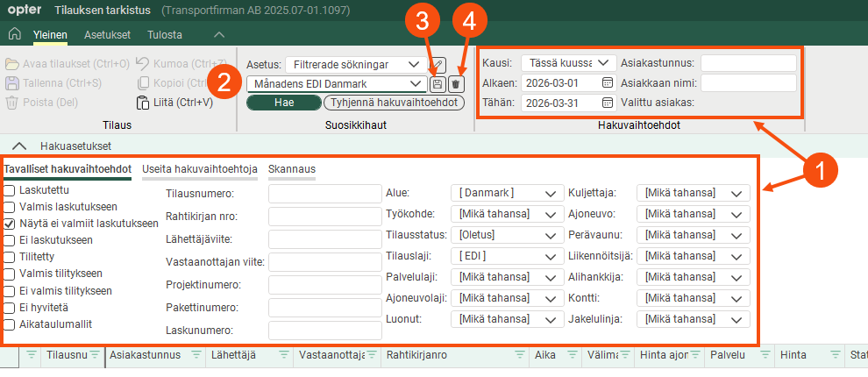Expand the Tilauslaji dropdown showing EDI
868x377 pixels.
tap(506, 256)
